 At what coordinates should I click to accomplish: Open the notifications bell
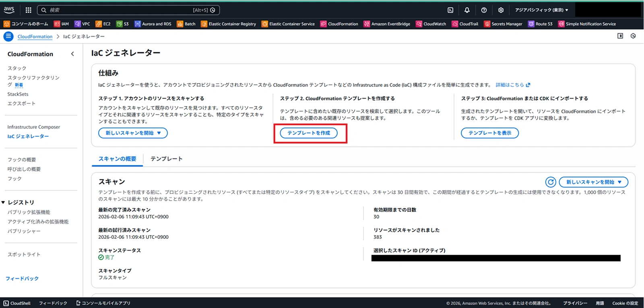click(467, 10)
